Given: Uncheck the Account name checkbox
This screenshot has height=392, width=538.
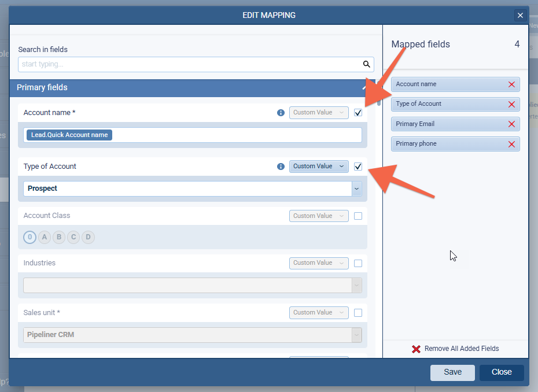Looking at the screenshot, I should click(x=358, y=113).
